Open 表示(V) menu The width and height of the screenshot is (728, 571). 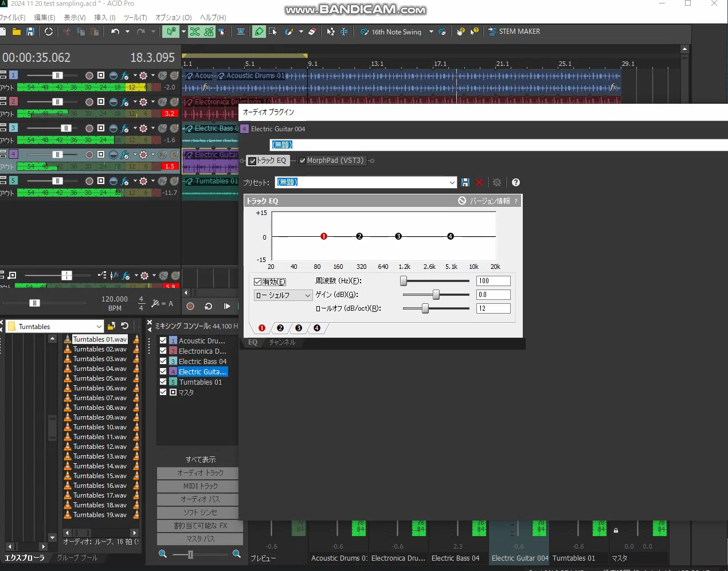click(x=75, y=17)
